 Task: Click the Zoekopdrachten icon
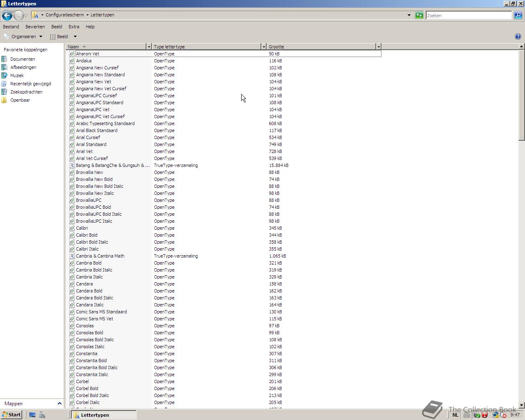point(5,92)
